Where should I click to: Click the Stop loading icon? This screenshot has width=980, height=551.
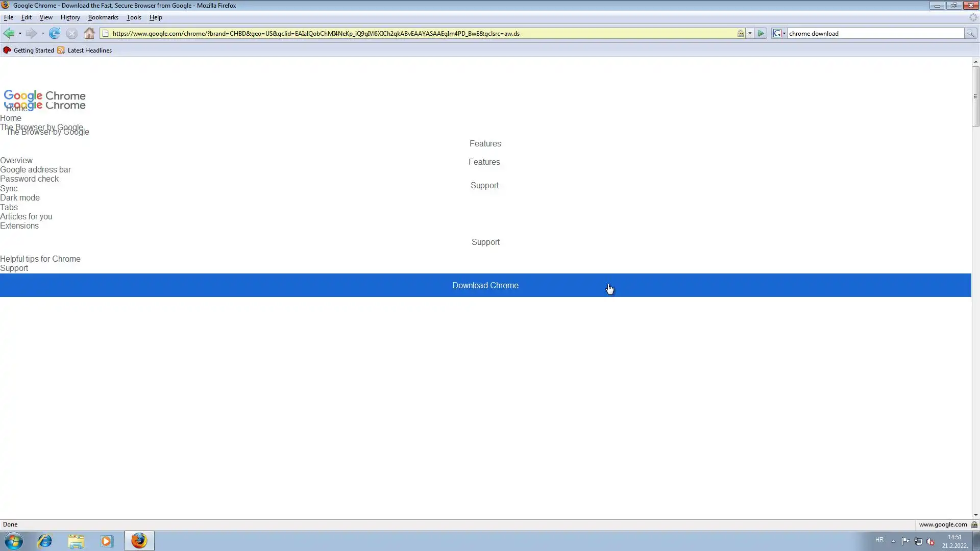click(x=72, y=34)
